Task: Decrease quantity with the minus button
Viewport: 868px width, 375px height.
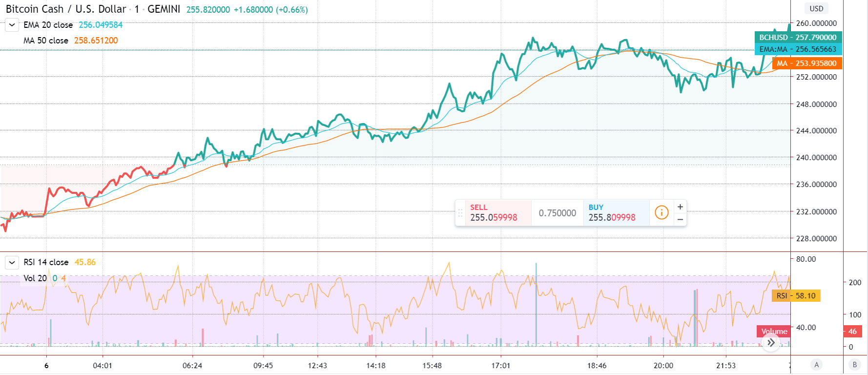Action: tap(680, 219)
